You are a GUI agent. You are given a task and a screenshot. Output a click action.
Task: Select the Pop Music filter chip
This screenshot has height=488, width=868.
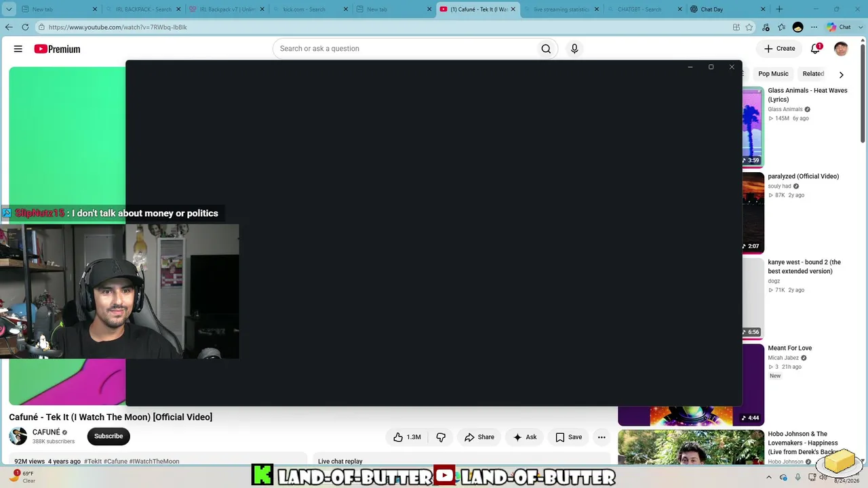click(x=773, y=74)
